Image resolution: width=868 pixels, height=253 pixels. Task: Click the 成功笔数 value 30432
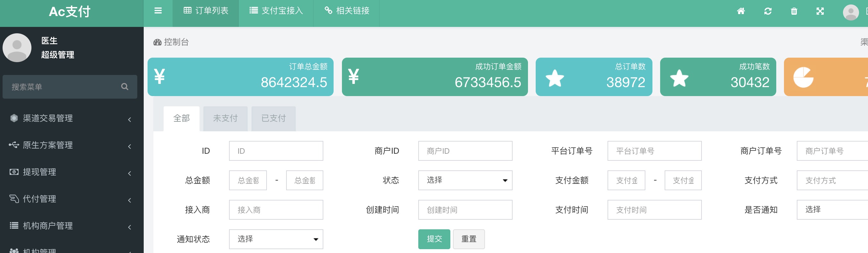[x=750, y=82]
